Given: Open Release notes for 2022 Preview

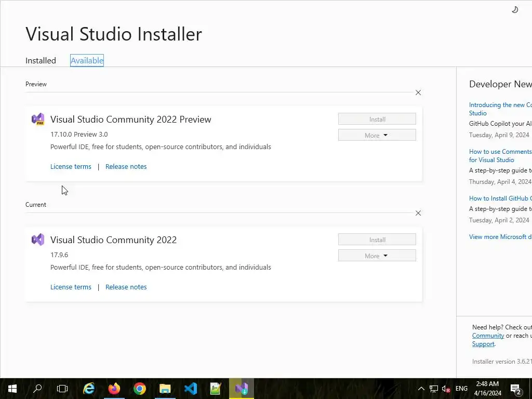Looking at the screenshot, I should [126, 166].
